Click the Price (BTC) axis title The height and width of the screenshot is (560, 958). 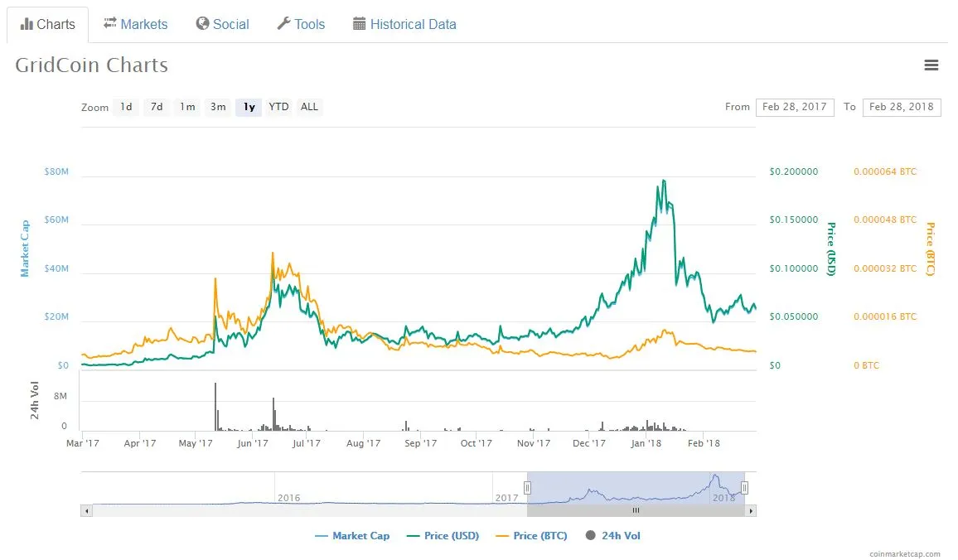930,249
